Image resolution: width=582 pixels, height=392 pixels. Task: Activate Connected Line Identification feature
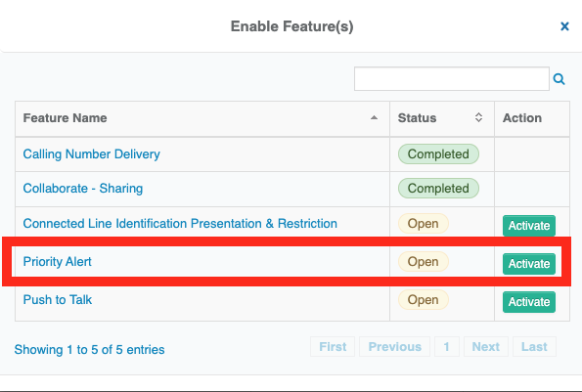click(529, 226)
